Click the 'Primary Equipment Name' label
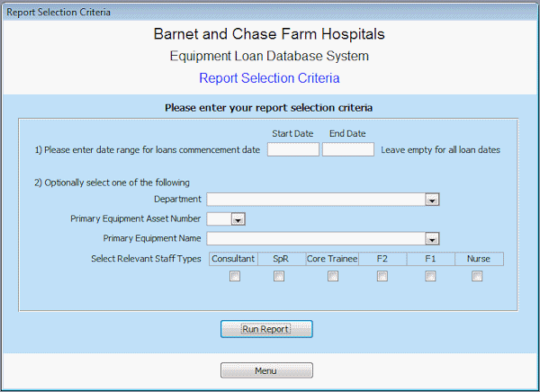Viewport: 540px width, 392px height. 152,238
